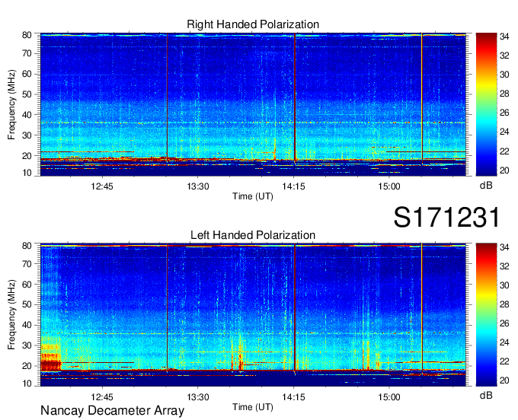518x420 pixels.
Task: Click the 26 value on upper color bar
Action: pos(504,113)
